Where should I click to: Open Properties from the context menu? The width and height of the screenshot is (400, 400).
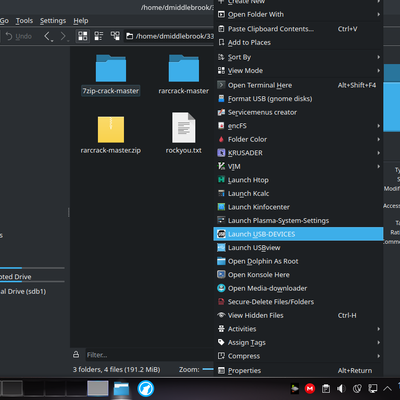(x=298, y=371)
